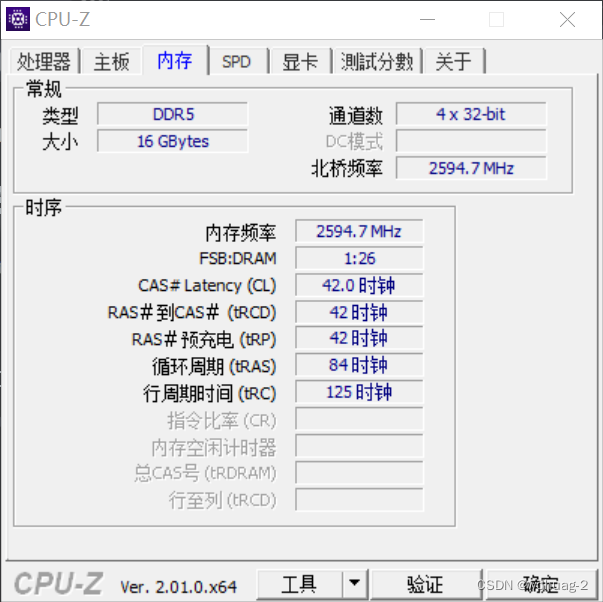Open the 主板 tab
The width and height of the screenshot is (603, 602).
click(112, 61)
